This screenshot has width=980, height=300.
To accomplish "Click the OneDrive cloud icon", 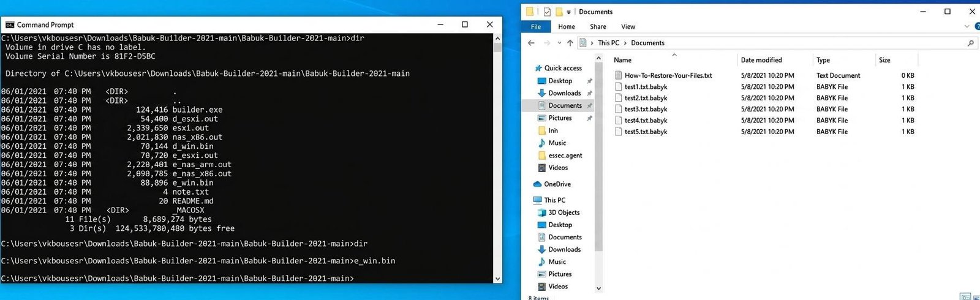I will pyautogui.click(x=537, y=184).
